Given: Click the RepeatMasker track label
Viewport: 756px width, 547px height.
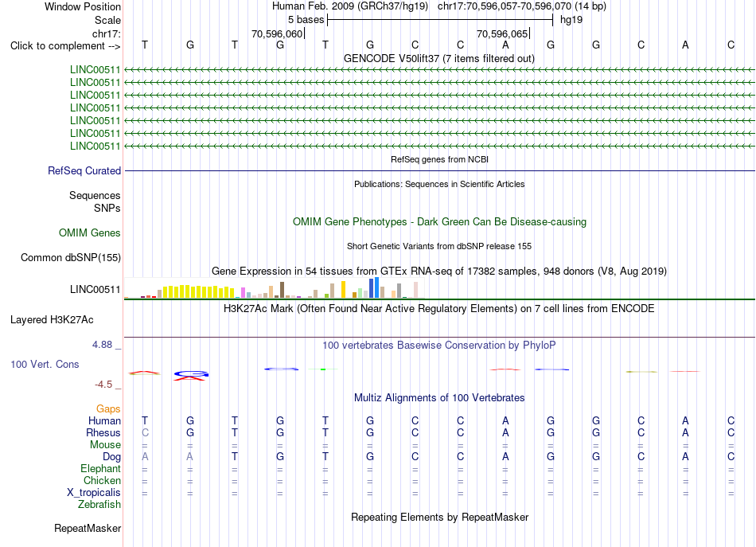Looking at the screenshot, I should coord(88,529).
